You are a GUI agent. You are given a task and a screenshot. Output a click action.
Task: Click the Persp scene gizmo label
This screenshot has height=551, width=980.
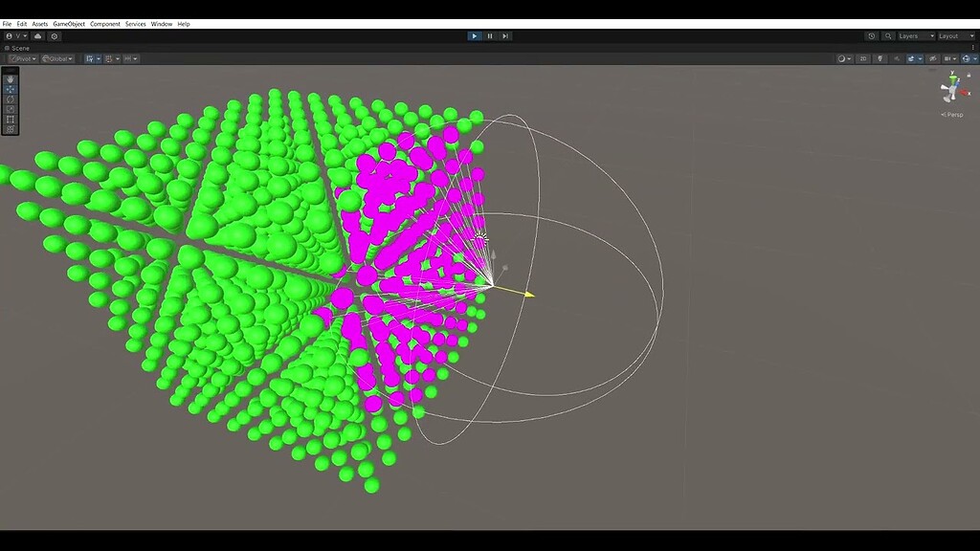pyautogui.click(x=952, y=114)
